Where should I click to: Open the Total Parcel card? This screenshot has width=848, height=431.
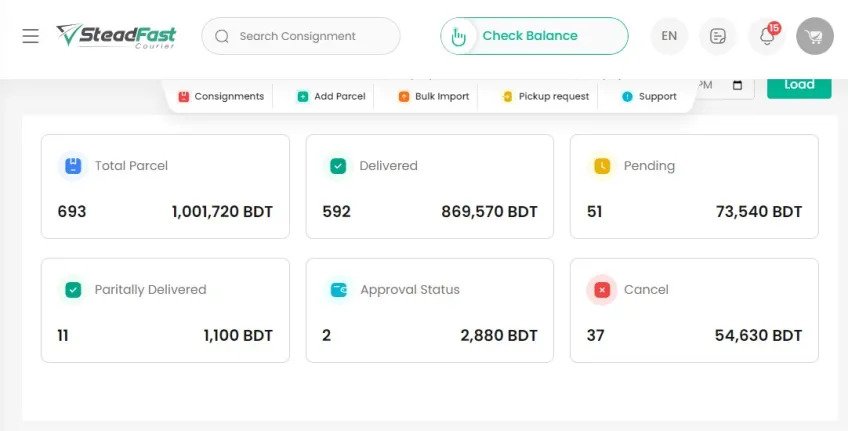coord(165,186)
